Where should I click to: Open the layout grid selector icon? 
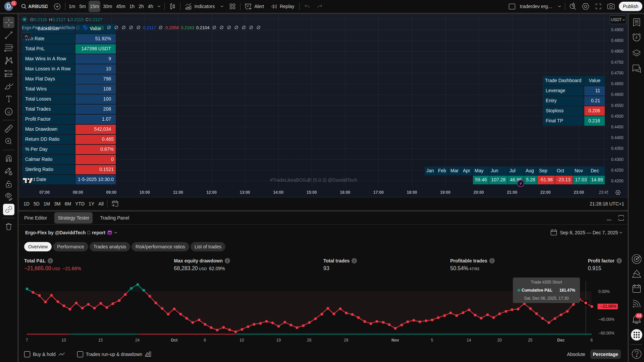(232, 6)
